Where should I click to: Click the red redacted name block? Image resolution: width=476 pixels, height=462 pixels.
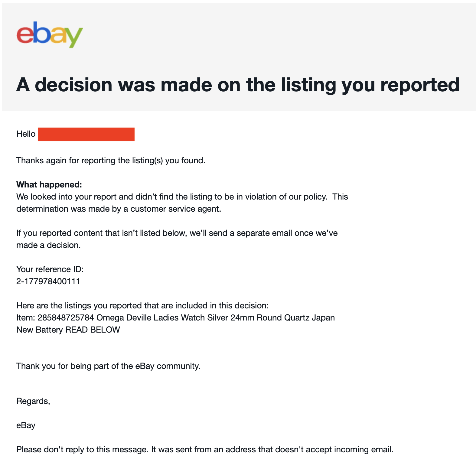tap(86, 134)
